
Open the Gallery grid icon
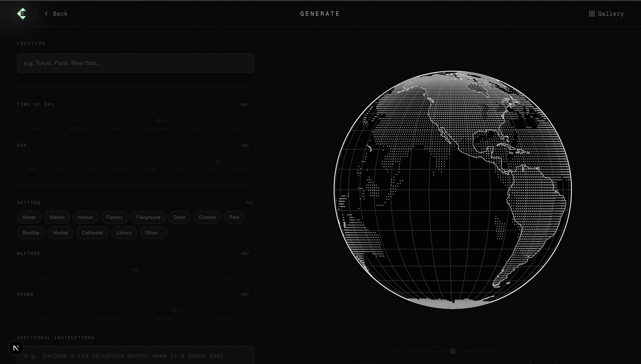(x=591, y=14)
